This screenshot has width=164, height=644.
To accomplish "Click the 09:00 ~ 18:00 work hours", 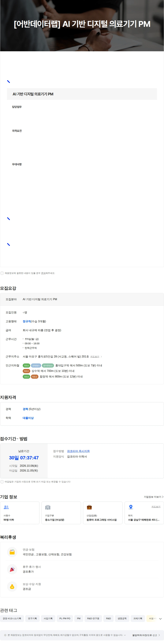I will (32, 343).
